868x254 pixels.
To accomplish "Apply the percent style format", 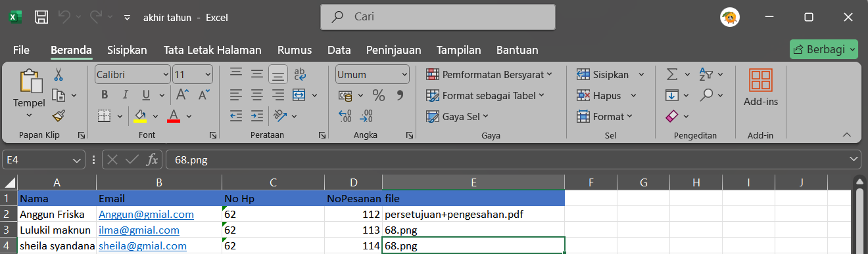I will [379, 95].
